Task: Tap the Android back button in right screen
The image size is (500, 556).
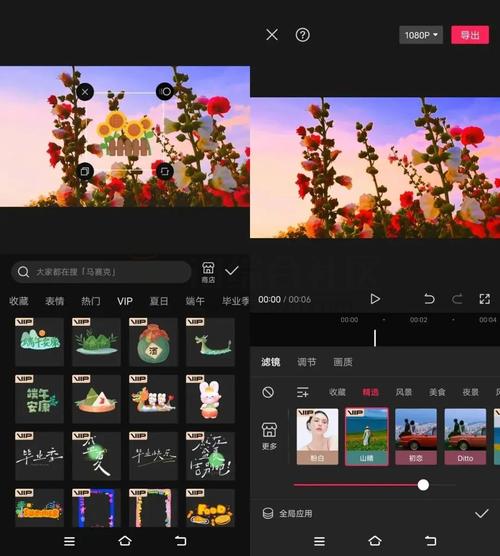Action: [x=430, y=541]
